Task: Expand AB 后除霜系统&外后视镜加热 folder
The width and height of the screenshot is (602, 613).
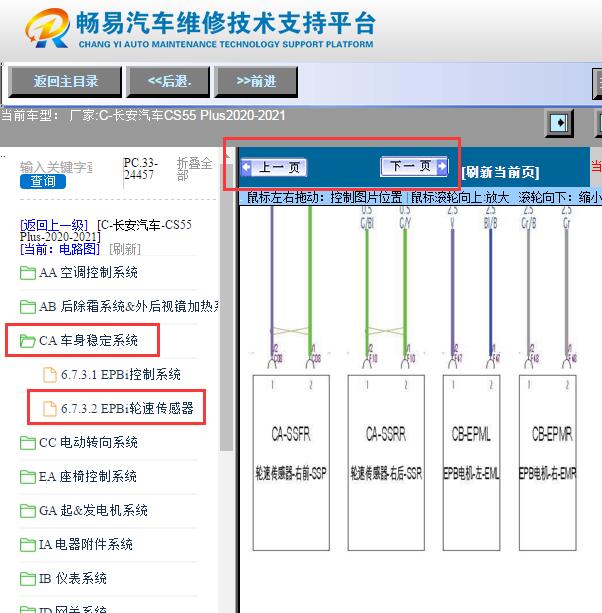Action: click(129, 306)
